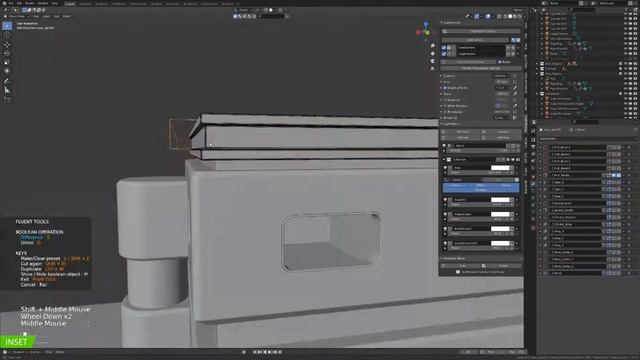Open the Global transform orientation dropdown
Image resolution: width=640 pixels, height=360 pixels.
point(244,10)
